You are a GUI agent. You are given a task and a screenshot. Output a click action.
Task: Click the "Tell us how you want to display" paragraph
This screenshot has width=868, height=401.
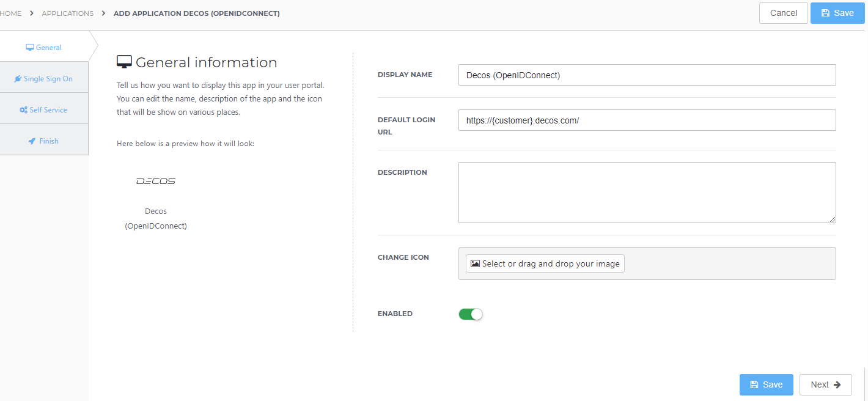(220, 99)
